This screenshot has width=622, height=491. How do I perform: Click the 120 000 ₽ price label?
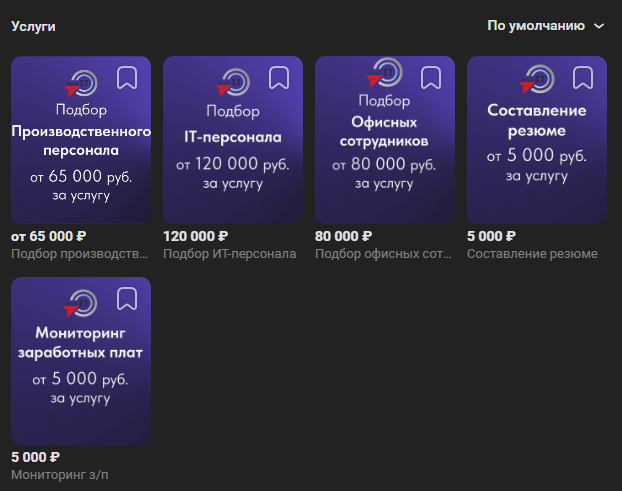(189, 236)
